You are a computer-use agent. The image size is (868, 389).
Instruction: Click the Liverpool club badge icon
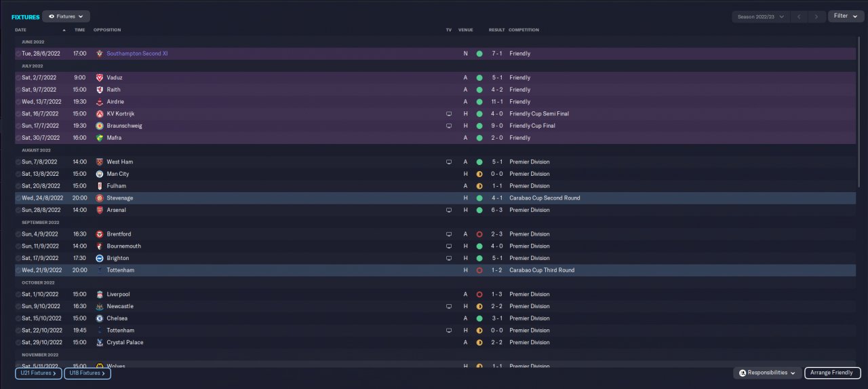pos(100,295)
